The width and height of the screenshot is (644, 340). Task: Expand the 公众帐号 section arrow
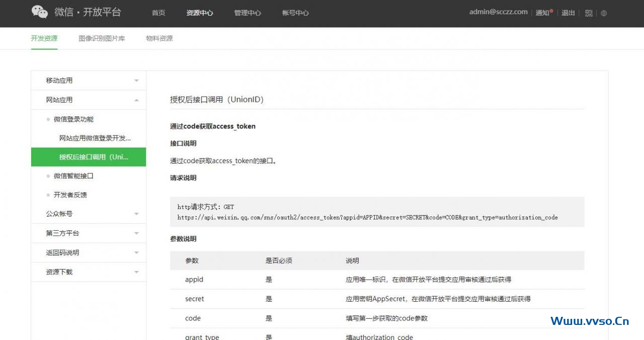tap(136, 214)
